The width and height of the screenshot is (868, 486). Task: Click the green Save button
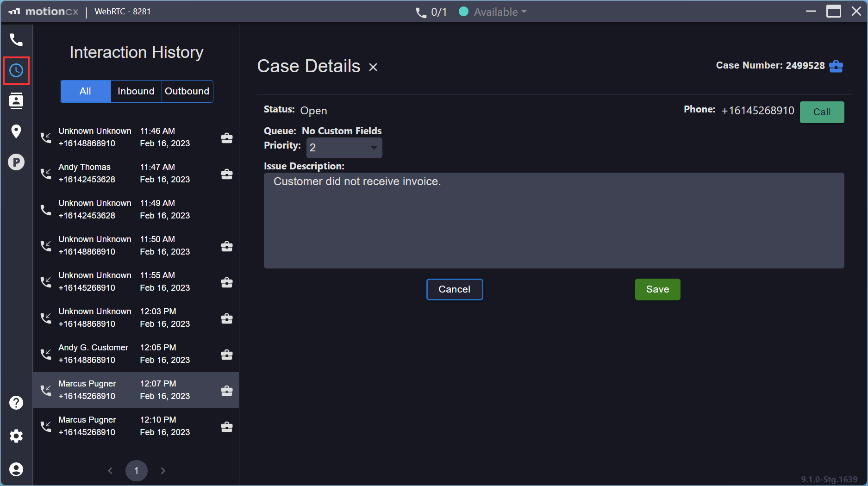(657, 289)
